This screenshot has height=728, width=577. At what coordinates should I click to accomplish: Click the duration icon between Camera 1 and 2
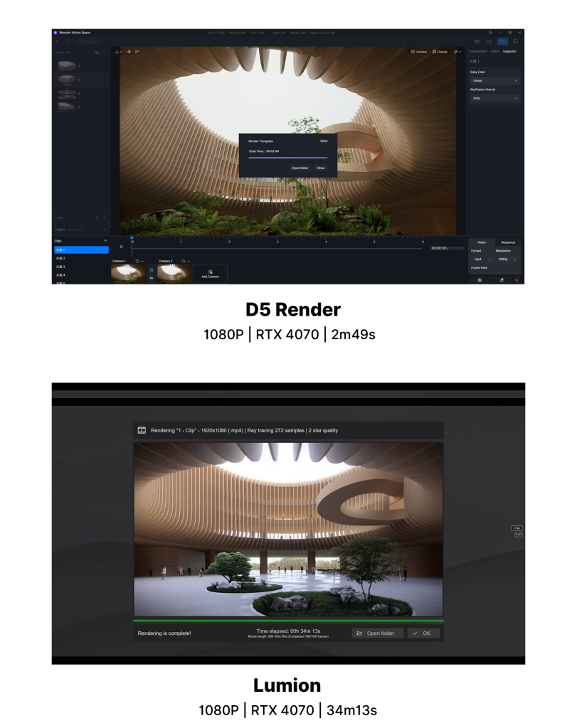point(152,270)
